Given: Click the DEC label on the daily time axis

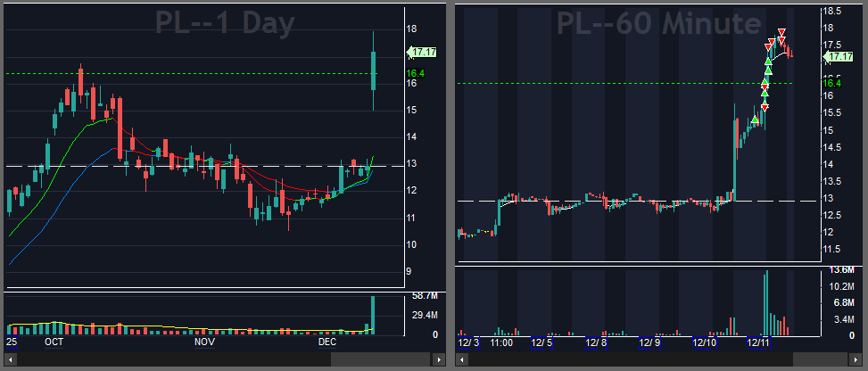Looking at the screenshot, I should 327,342.
